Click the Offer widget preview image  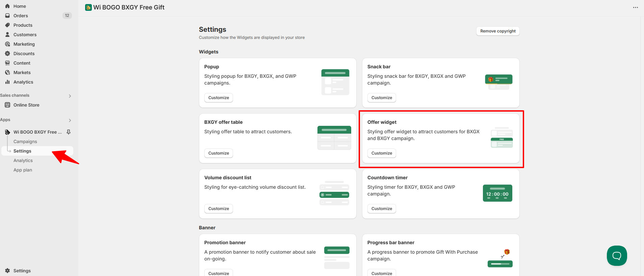coord(502,138)
